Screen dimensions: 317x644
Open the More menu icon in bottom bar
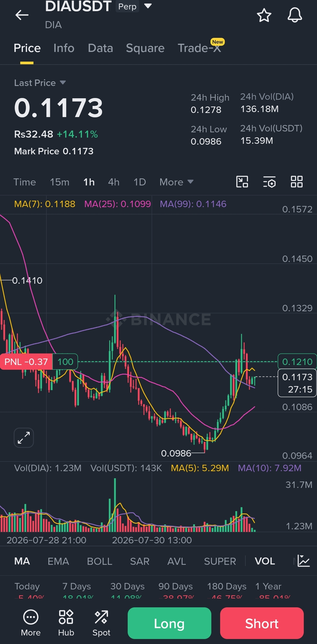[31, 623]
